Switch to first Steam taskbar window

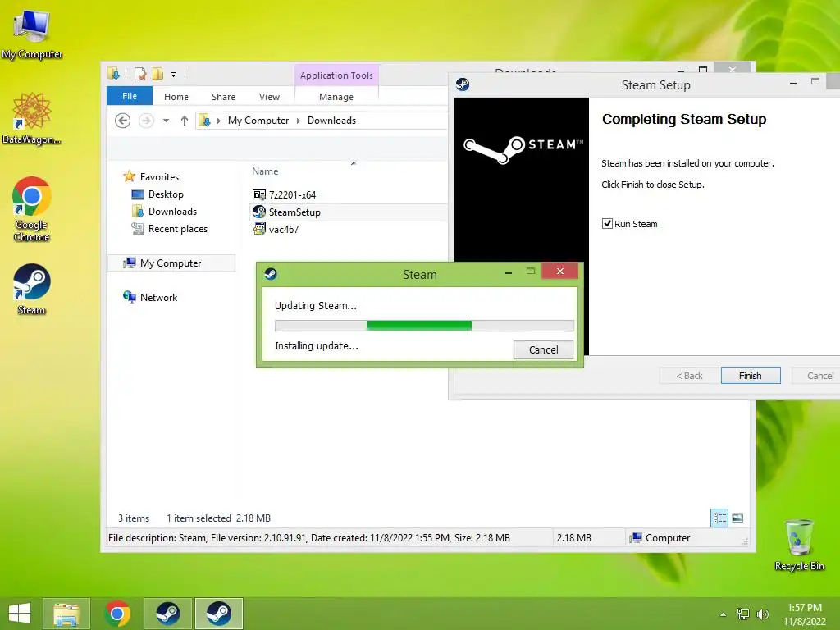coord(167,614)
